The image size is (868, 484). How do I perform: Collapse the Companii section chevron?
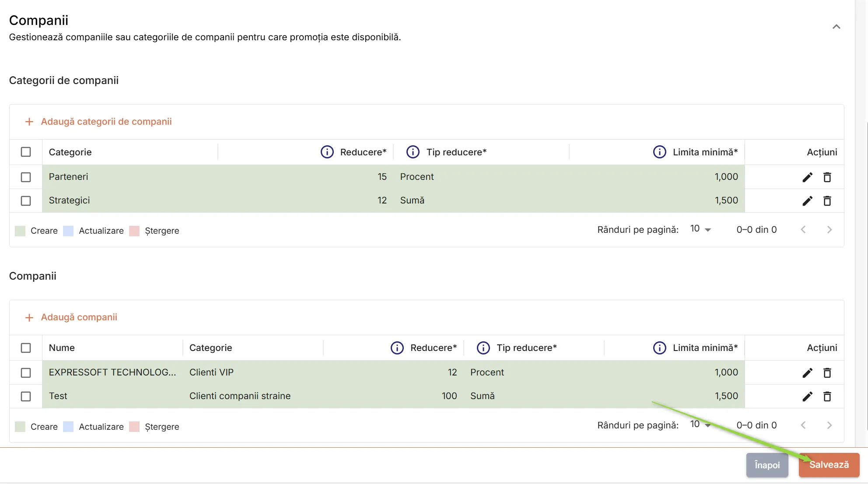click(836, 27)
